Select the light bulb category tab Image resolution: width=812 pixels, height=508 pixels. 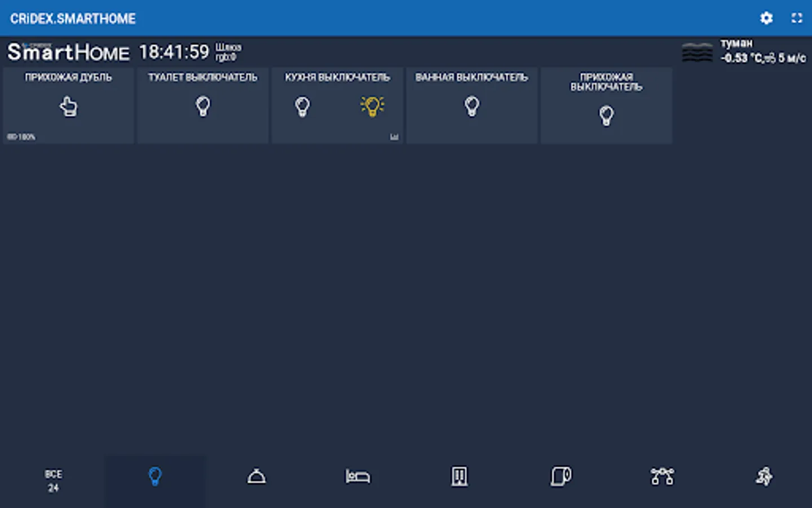coord(155,476)
